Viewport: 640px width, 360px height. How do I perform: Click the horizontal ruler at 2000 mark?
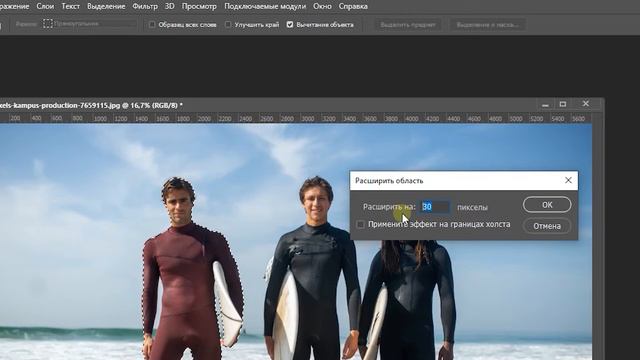coord(203,119)
